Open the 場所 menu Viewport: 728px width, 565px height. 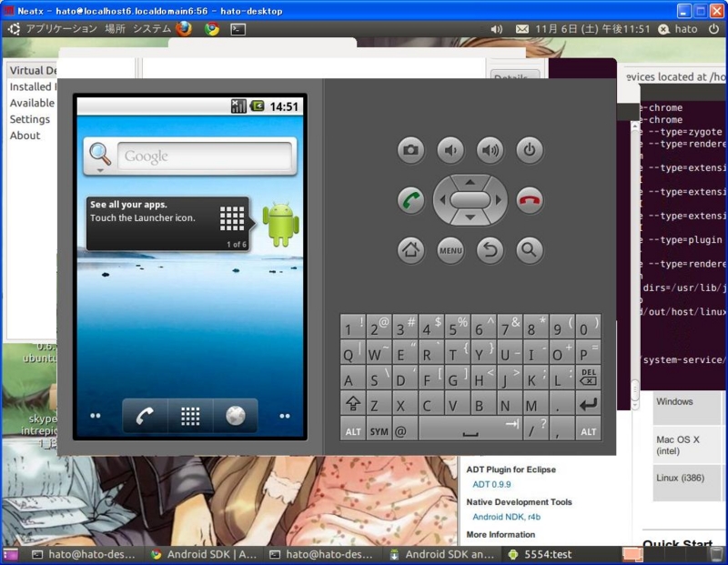[116, 29]
